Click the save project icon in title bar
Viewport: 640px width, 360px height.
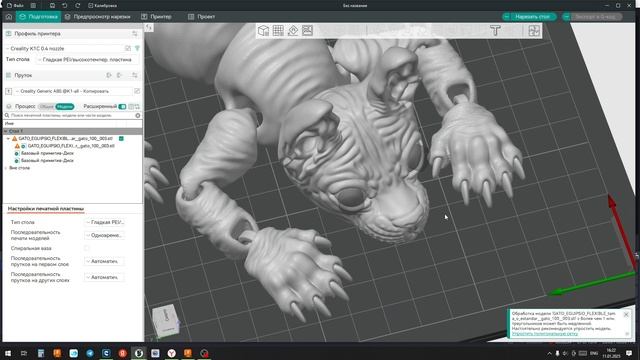coord(52,6)
